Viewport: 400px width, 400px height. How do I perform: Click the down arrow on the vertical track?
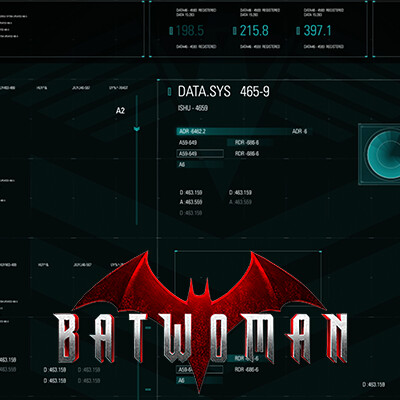tap(137, 129)
